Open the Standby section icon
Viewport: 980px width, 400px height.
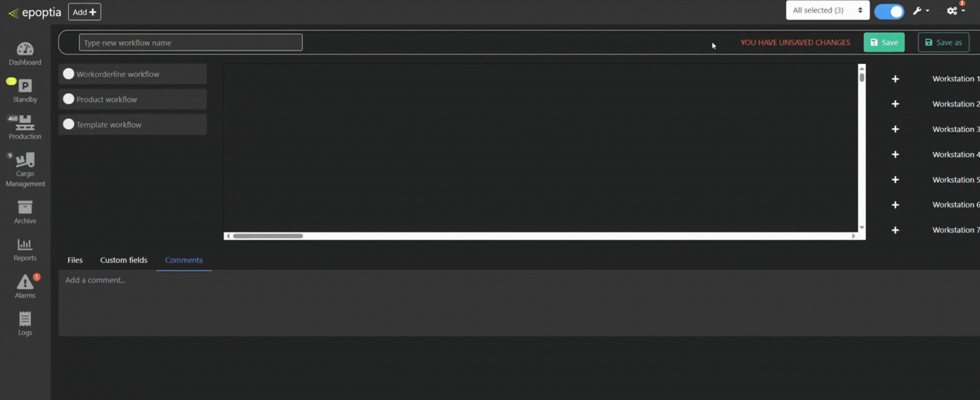(x=25, y=86)
